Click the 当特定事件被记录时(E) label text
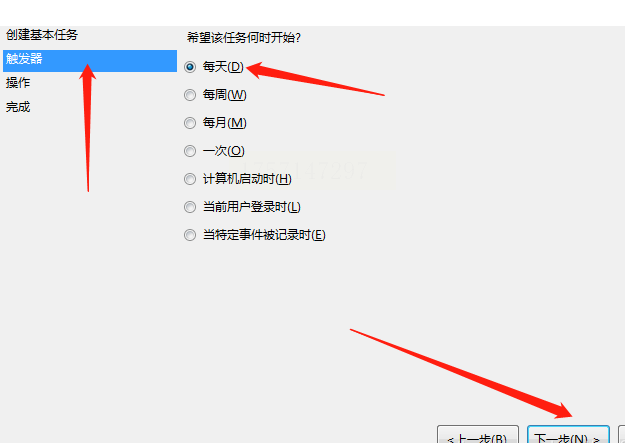Screen dimensions: 625x443 point(264,235)
